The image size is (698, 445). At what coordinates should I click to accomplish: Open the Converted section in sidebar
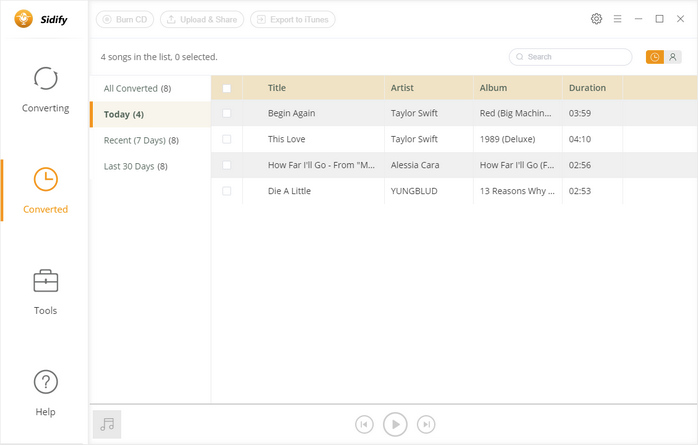pyautogui.click(x=45, y=191)
